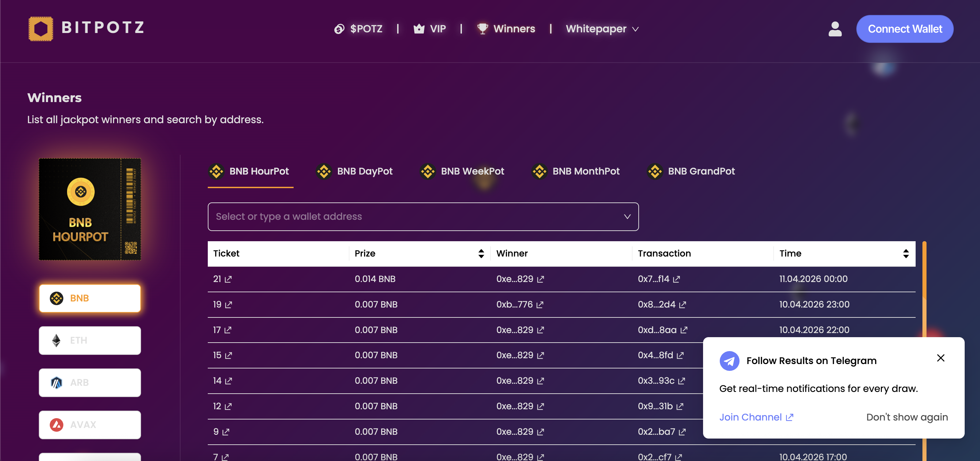Viewport: 980px width, 461px height.
Task: Open the external link icon next to ticket 21
Action: click(228, 279)
